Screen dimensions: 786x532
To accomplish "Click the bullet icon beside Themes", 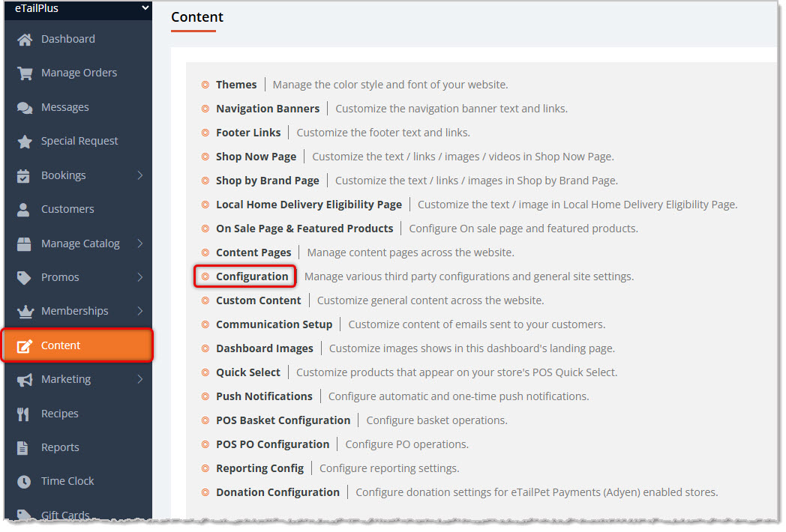I will point(205,85).
